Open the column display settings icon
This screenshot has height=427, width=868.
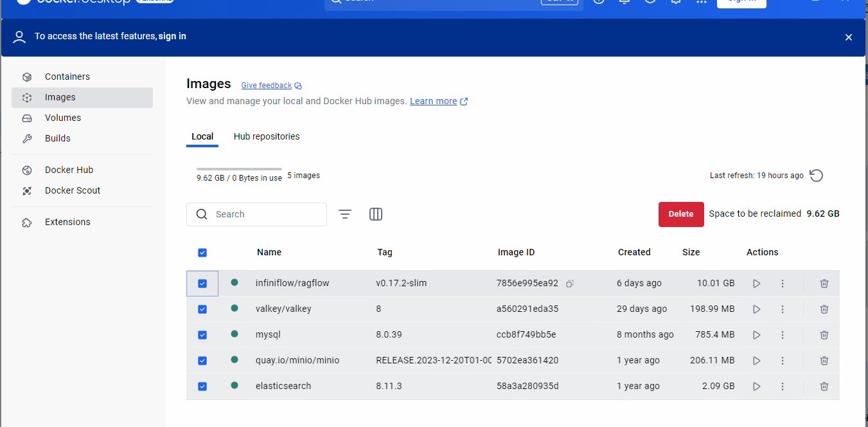pyautogui.click(x=376, y=214)
